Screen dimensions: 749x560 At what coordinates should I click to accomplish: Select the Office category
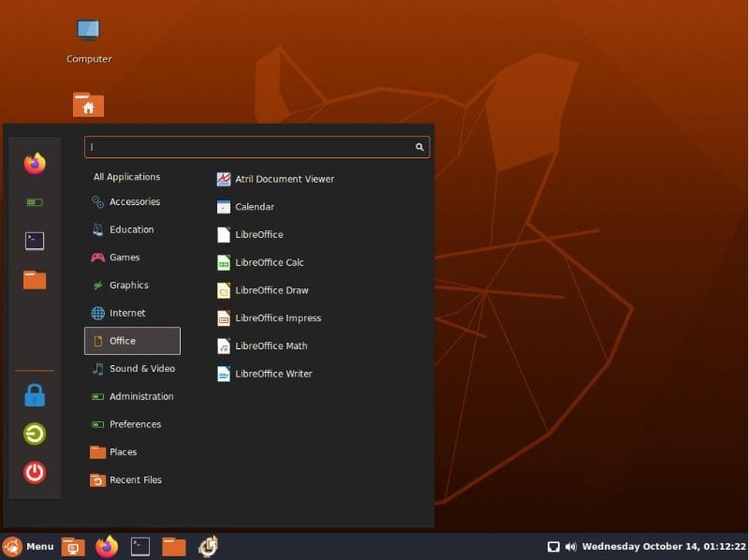click(x=132, y=341)
